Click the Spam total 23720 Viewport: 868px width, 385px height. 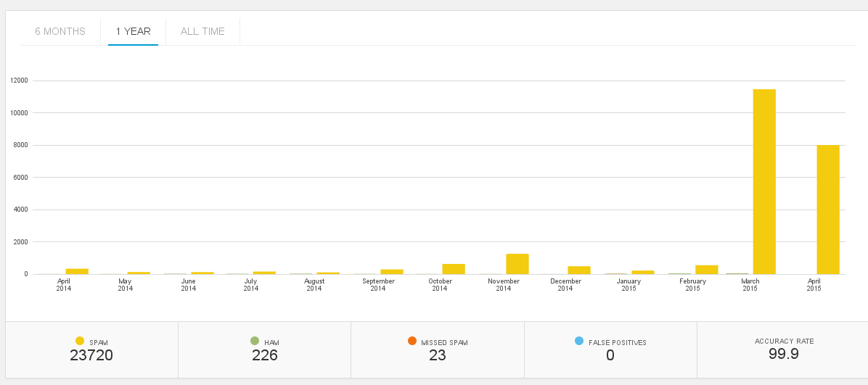coord(91,355)
